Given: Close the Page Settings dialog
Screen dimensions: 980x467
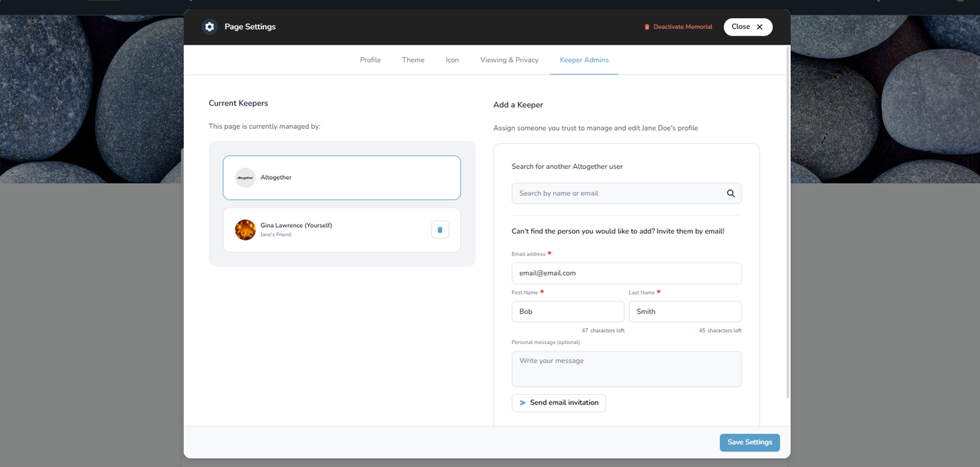Looking at the screenshot, I should (x=748, y=27).
